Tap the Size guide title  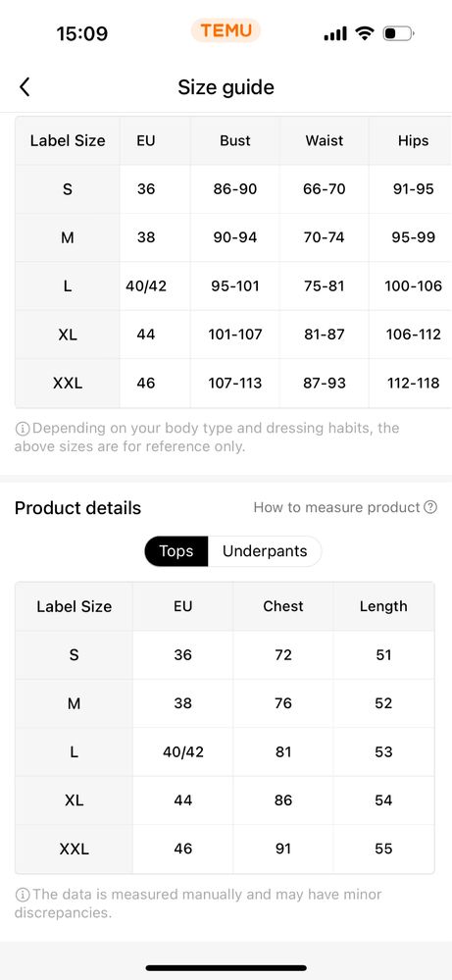click(226, 87)
